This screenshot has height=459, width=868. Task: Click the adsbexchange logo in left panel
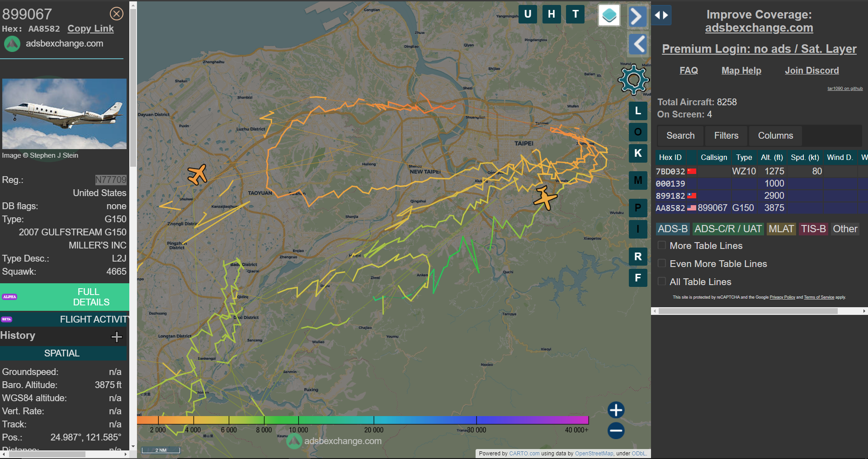(x=12, y=44)
